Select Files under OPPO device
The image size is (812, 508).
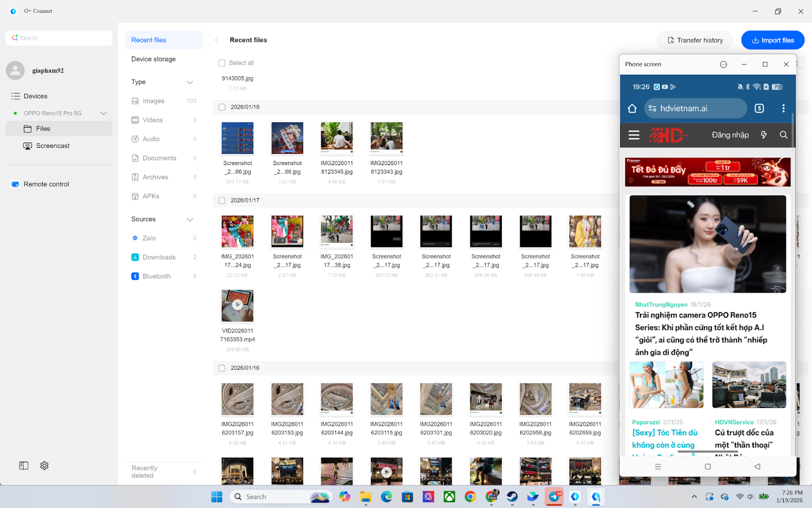[x=59, y=129]
